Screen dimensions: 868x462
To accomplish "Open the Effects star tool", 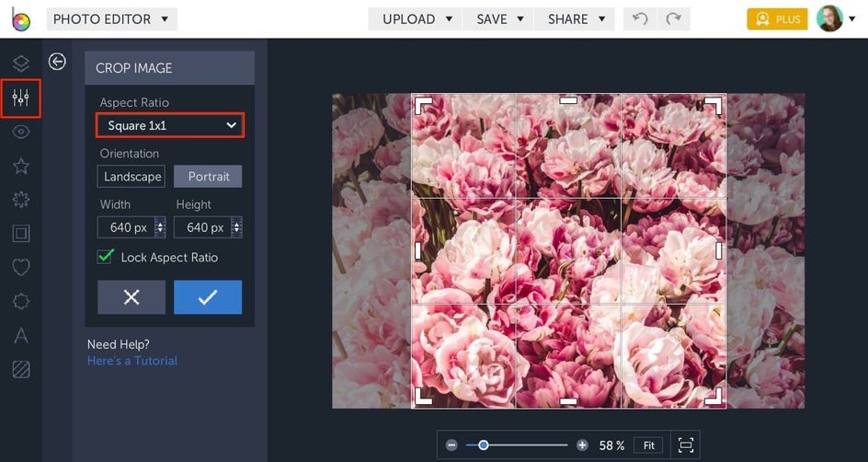I will tap(21, 166).
